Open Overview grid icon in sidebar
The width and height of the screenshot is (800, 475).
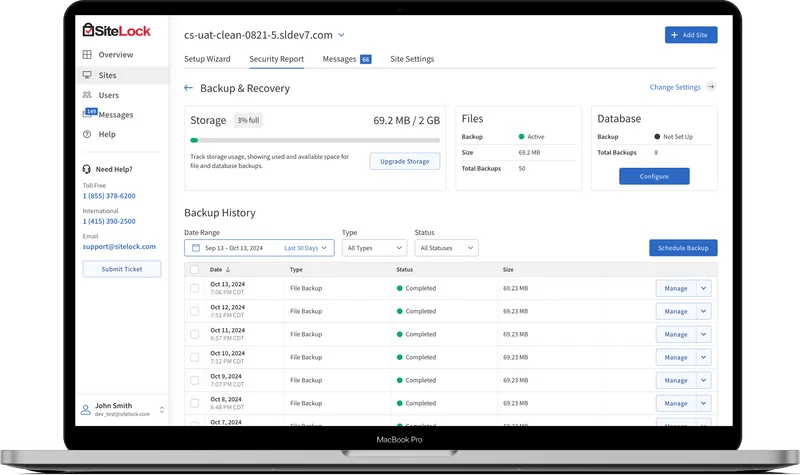87,55
